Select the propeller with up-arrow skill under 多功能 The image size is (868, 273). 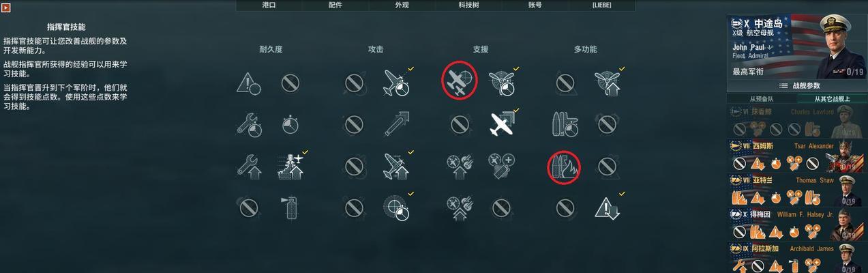pyautogui.click(x=606, y=83)
